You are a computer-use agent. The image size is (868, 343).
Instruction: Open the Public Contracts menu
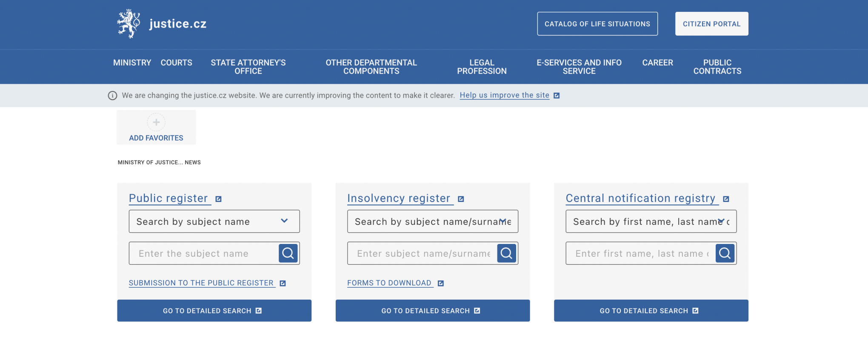[717, 67]
